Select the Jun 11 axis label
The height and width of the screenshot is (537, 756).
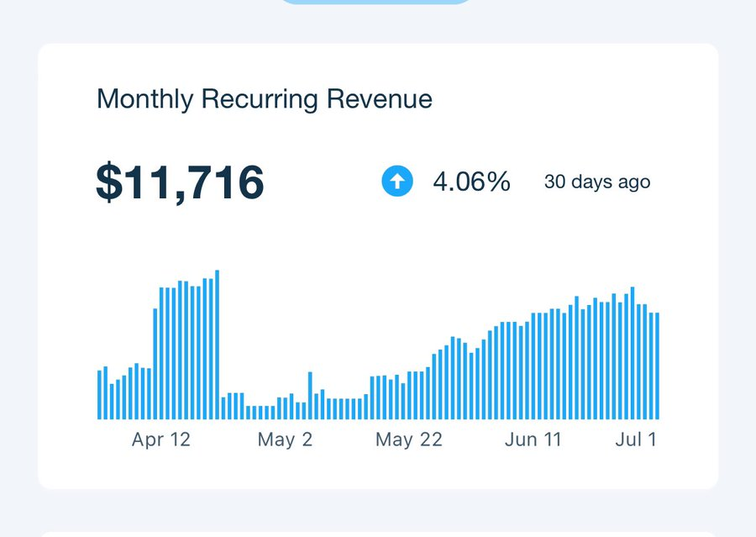point(533,440)
